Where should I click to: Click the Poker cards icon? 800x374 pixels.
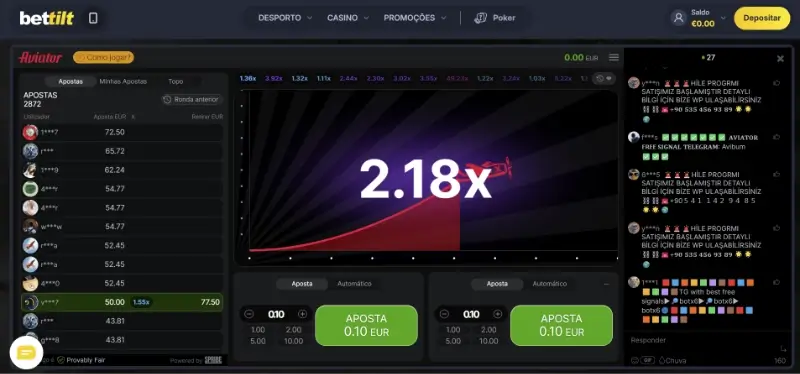(480, 18)
